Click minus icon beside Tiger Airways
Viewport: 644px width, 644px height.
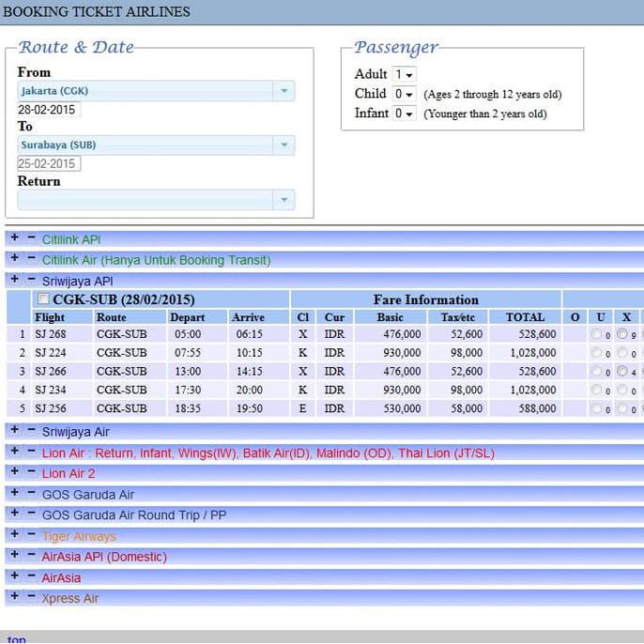pyautogui.click(x=31, y=535)
